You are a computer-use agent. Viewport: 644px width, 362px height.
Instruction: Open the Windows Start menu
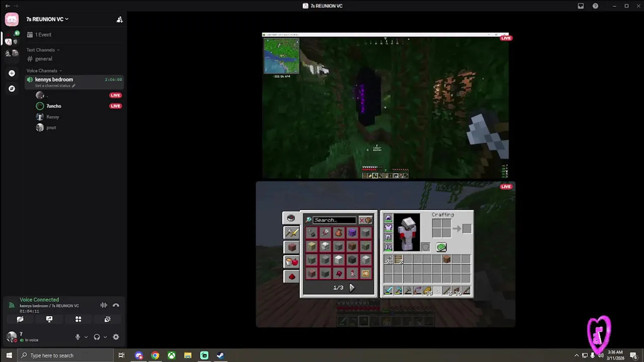(x=9, y=355)
